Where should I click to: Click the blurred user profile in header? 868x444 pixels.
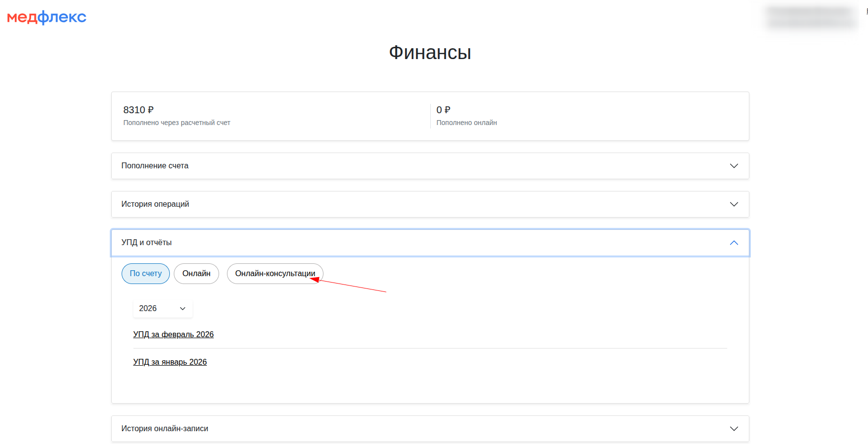tap(811, 17)
